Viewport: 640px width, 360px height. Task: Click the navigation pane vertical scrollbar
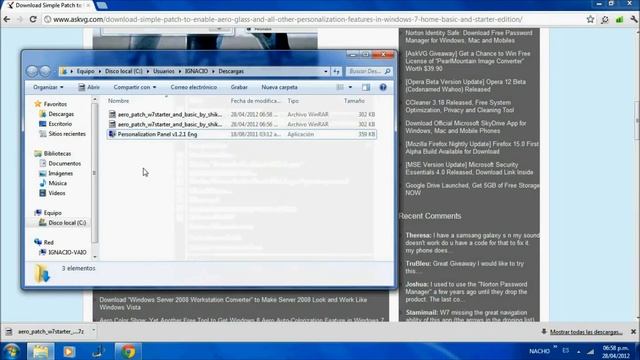[95, 173]
